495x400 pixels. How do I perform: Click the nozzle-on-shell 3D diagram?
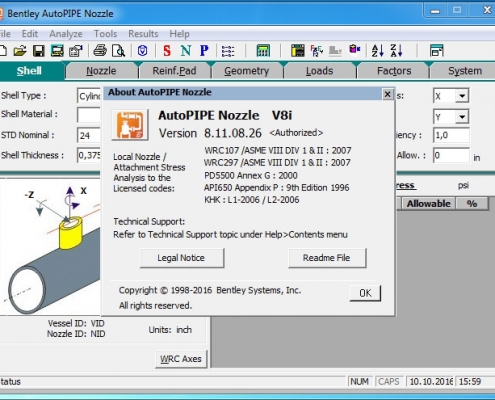tap(51, 247)
